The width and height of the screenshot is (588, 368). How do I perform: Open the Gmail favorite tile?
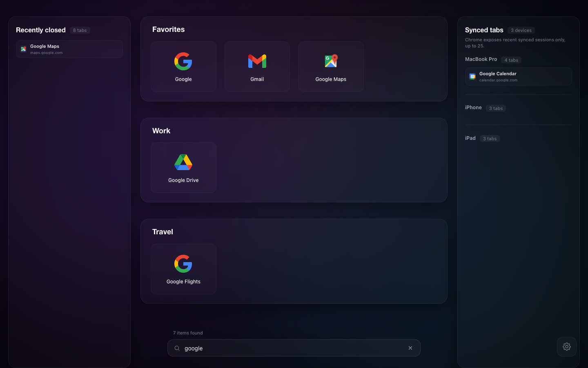tap(257, 67)
